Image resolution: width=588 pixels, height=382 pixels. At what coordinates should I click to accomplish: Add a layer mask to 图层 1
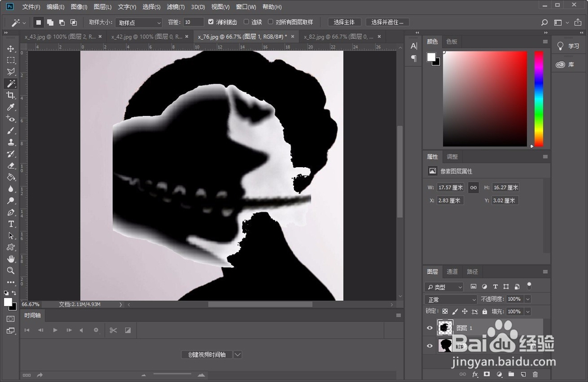(x=487, y=374)
